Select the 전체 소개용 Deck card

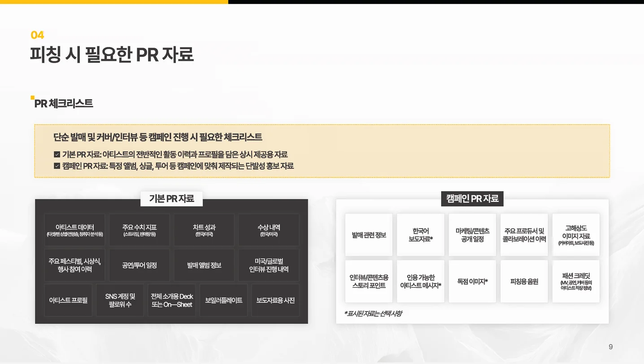point(172,300)
